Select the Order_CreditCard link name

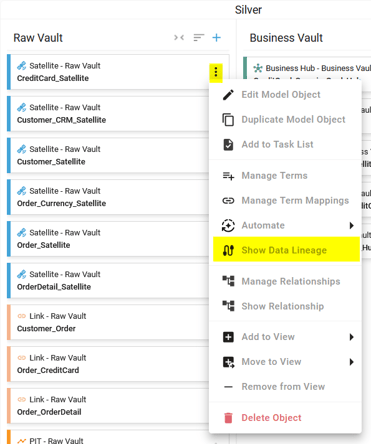tap(48, 370)
